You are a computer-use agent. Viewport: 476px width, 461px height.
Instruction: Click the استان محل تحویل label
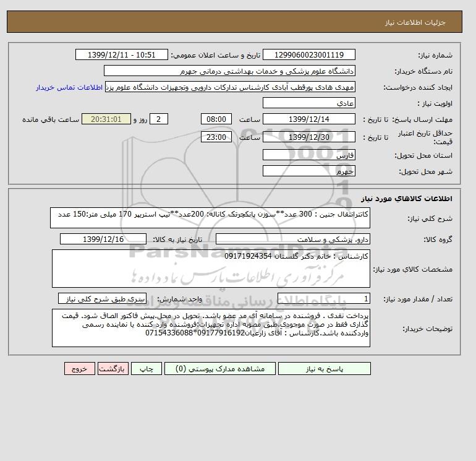pyautogui.click(x=423, y=155)
